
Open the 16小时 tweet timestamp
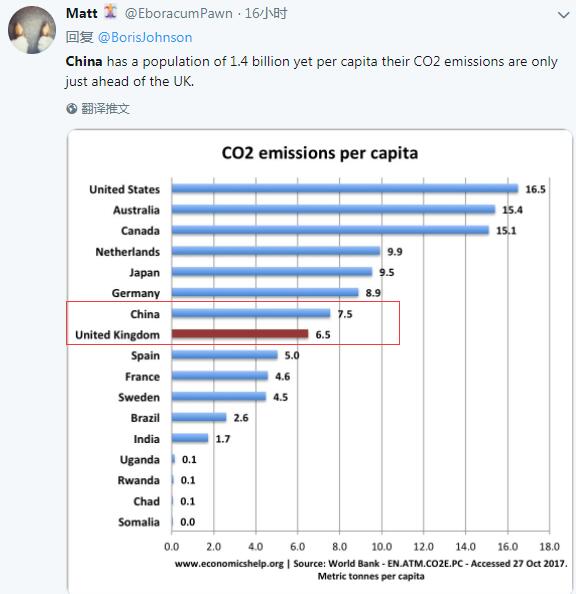pyautogui.click(x=266, y=14)
